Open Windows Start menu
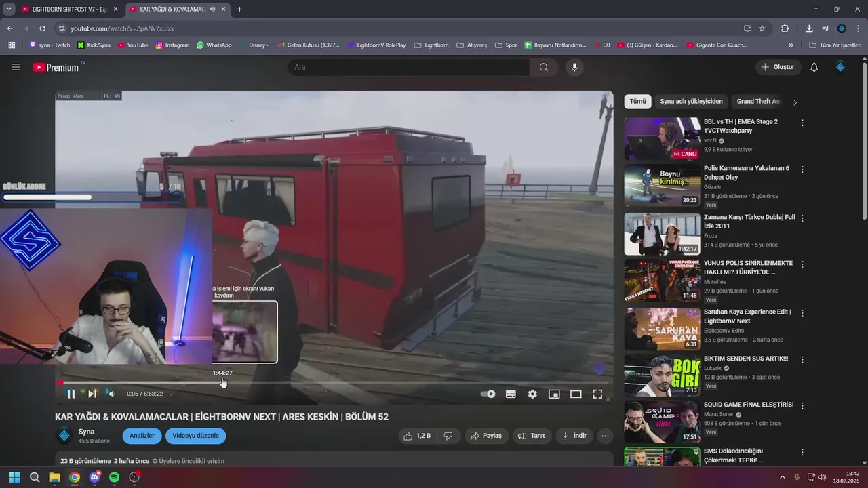Screen dimensions: 868x488 (14, 478)
